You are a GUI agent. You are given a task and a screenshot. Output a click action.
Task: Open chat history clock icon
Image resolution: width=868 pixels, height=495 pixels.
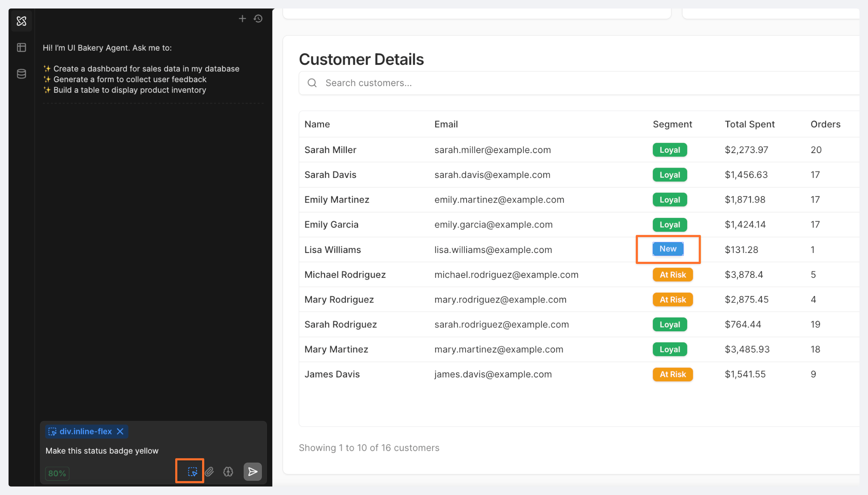pyautogui.click(x=258, y=18)
